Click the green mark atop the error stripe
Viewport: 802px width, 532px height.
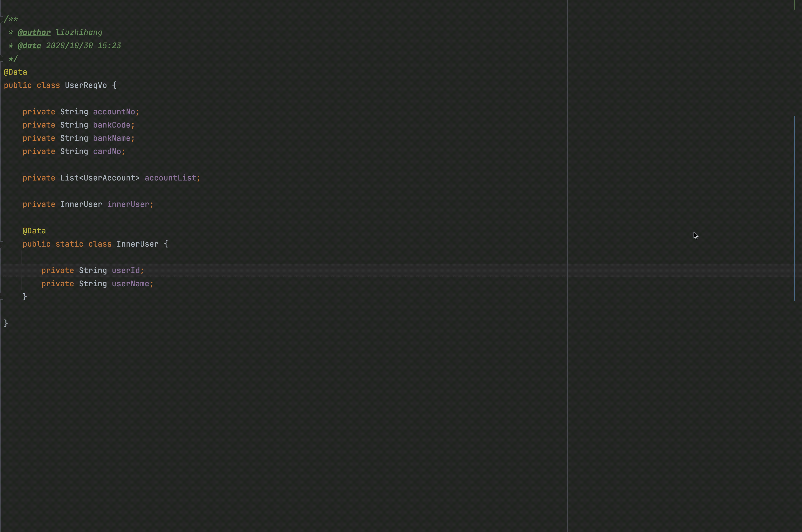tap(794, 5)
